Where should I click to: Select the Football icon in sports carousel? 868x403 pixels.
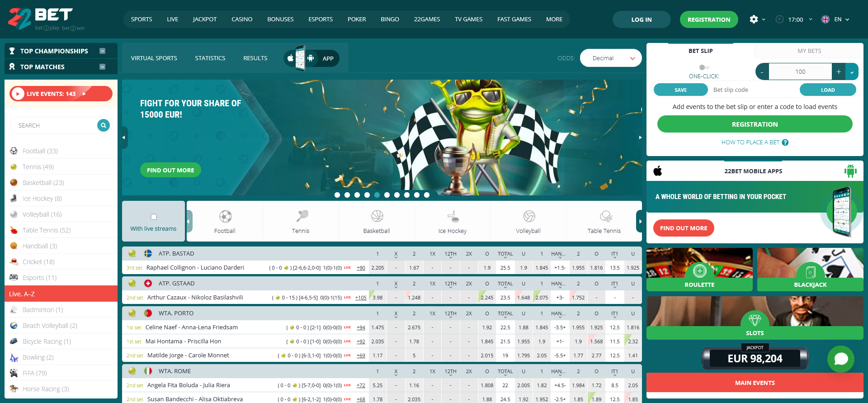[225, 216]
